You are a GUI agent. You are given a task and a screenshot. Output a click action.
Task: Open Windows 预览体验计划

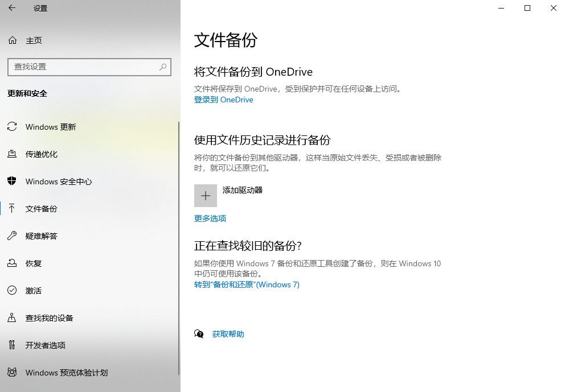click(x=65, y=373)
